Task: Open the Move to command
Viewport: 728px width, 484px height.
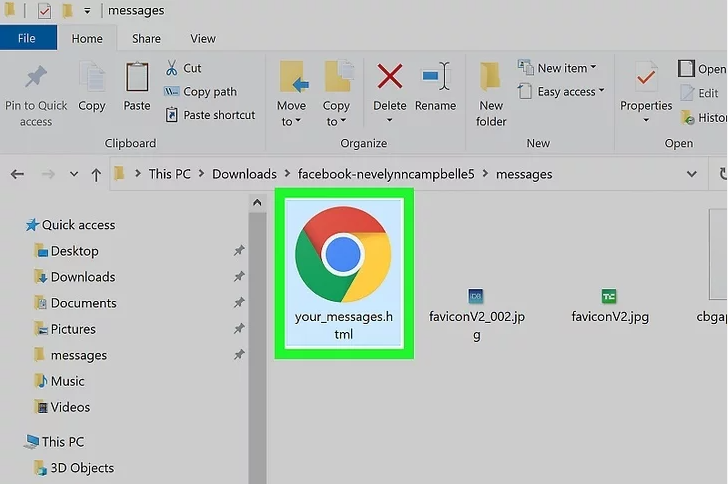Action: point(292,93)
